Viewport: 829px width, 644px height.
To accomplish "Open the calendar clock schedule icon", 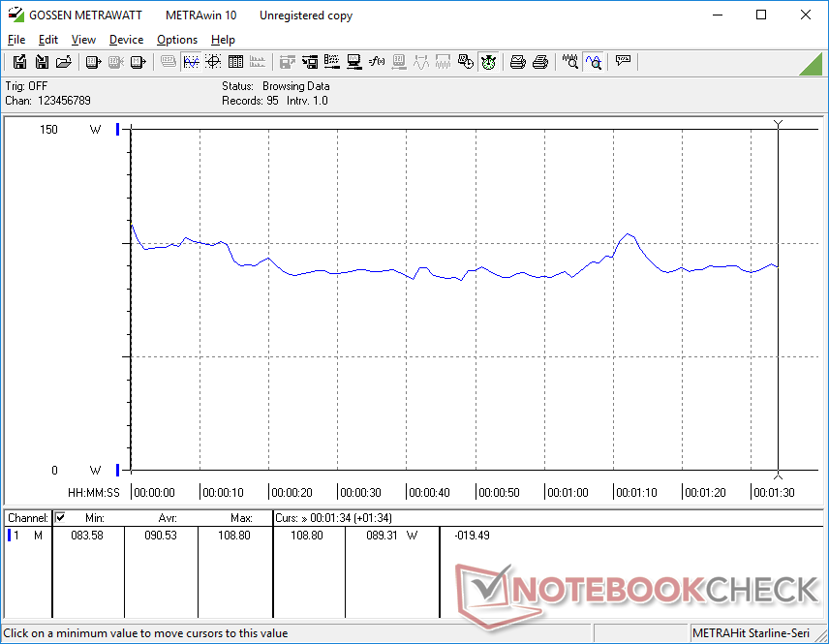I will 465,62.
